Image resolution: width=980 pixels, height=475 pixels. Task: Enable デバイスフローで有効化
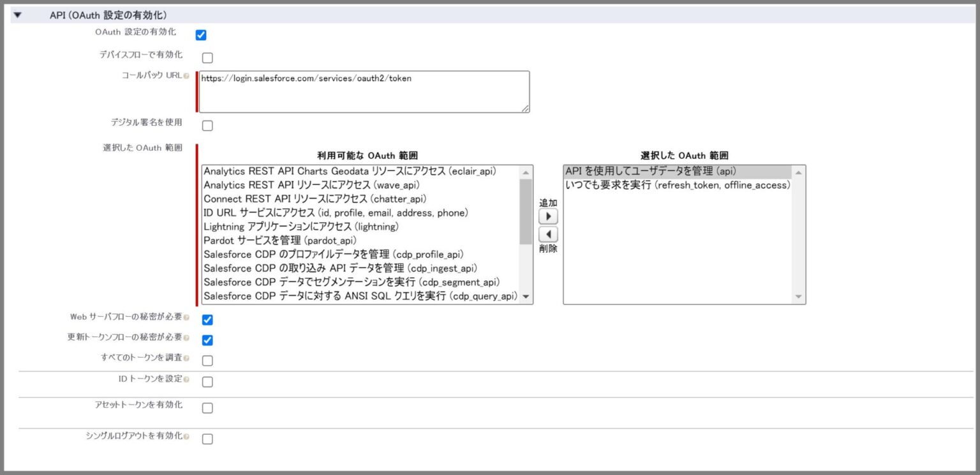click(207, 58)
